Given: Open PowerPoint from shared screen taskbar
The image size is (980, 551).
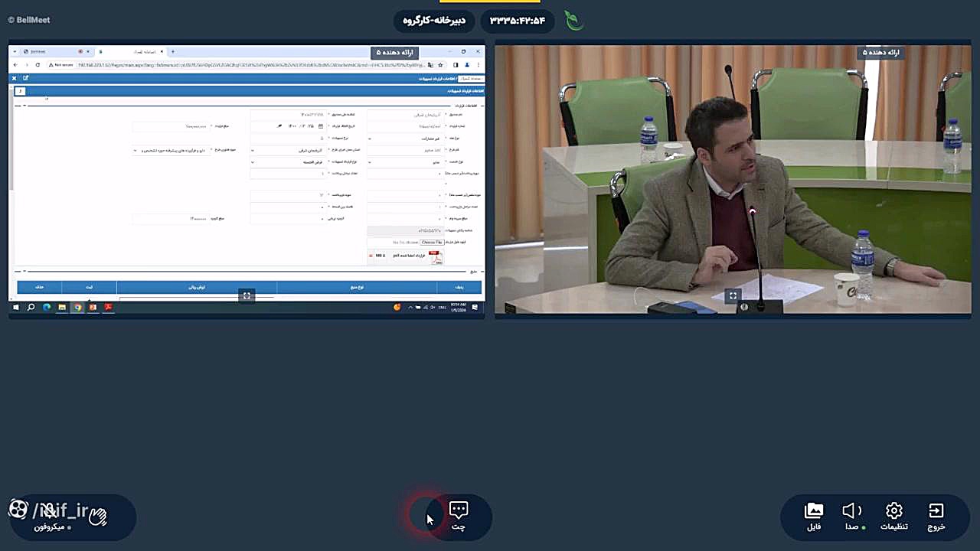Looking at the screenshot, I should (93, 307).
